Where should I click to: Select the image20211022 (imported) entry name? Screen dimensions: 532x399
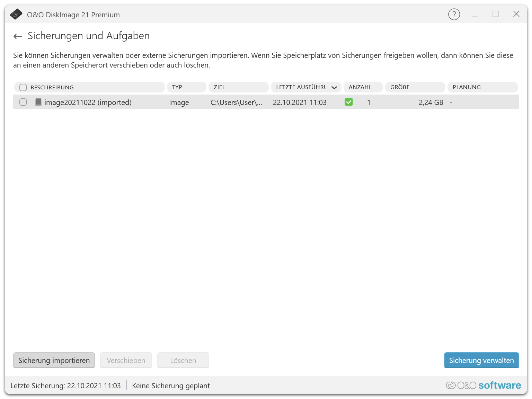[88, 102]
